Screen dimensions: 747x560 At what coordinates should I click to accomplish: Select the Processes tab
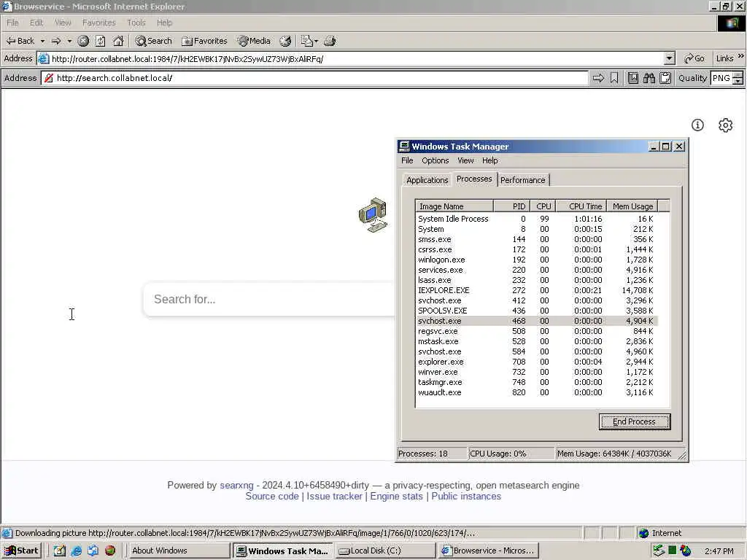[x=474, y=179]
